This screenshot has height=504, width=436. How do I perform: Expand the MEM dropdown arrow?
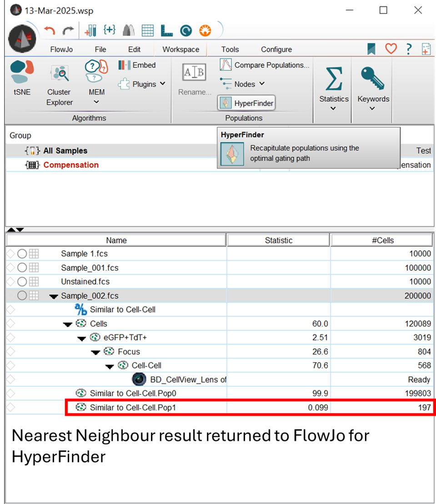pos(96,102)
